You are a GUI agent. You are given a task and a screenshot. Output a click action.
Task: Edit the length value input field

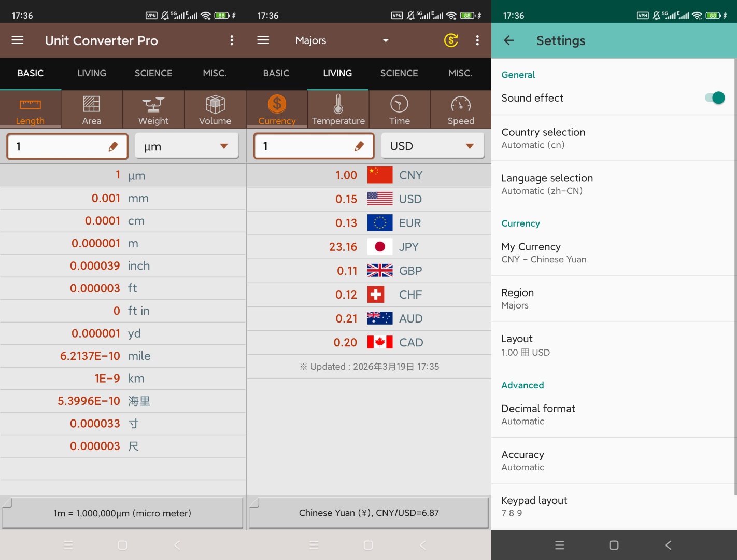click(x=67, y=146)
